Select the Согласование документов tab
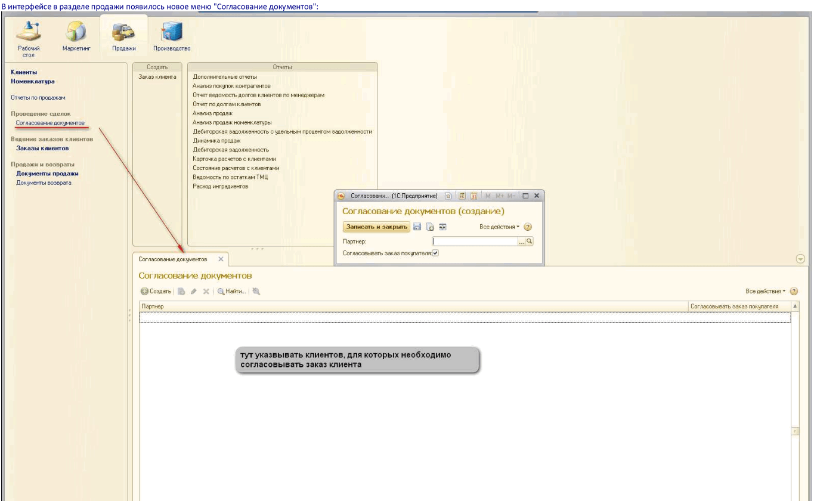This screenshot has height=504, width=814. tap(173, 259)
